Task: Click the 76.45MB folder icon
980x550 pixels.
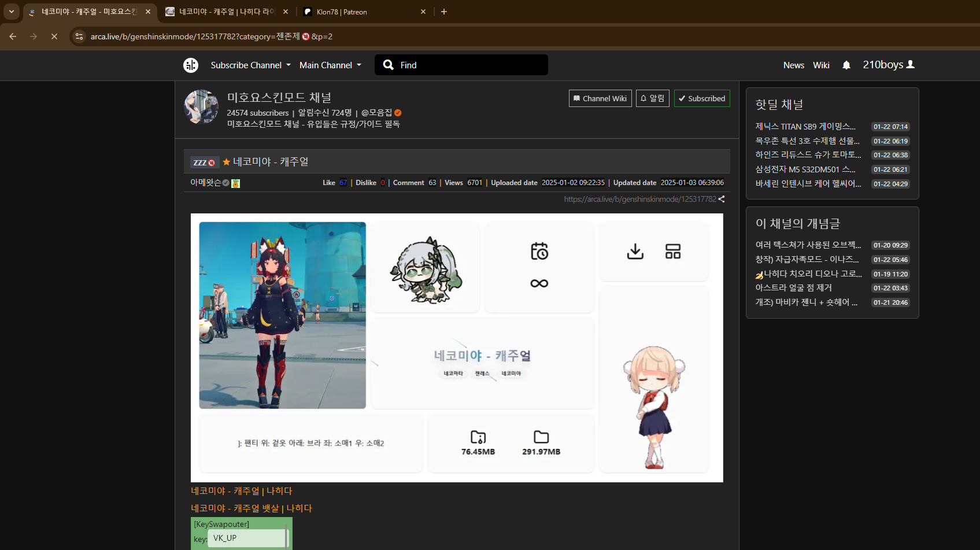Action: 478,437
